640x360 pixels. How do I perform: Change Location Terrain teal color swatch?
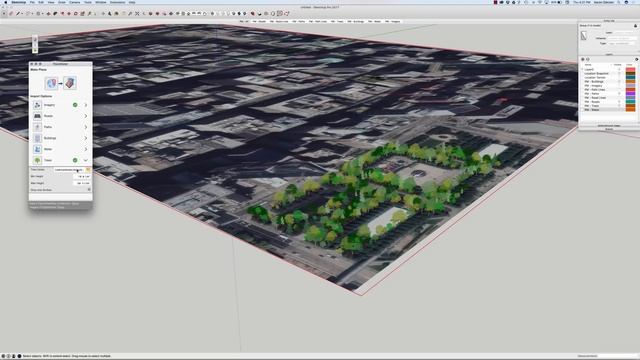pos(630,78)
